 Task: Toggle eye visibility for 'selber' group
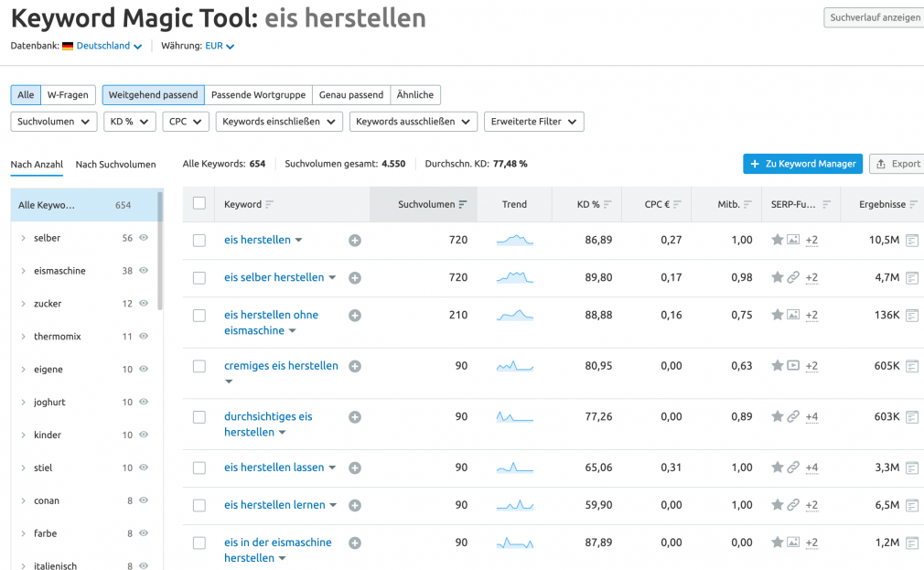pos(144,238)
